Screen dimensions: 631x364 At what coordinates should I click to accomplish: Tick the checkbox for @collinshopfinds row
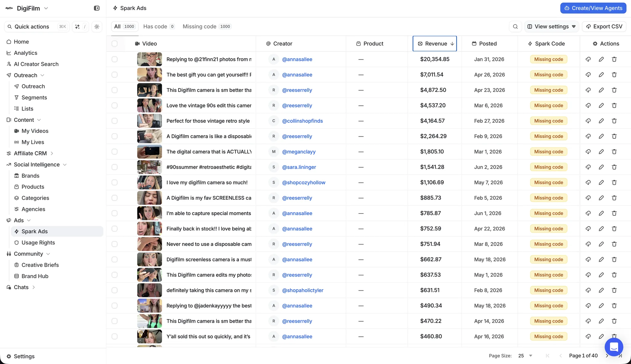(x=115, y=121)
